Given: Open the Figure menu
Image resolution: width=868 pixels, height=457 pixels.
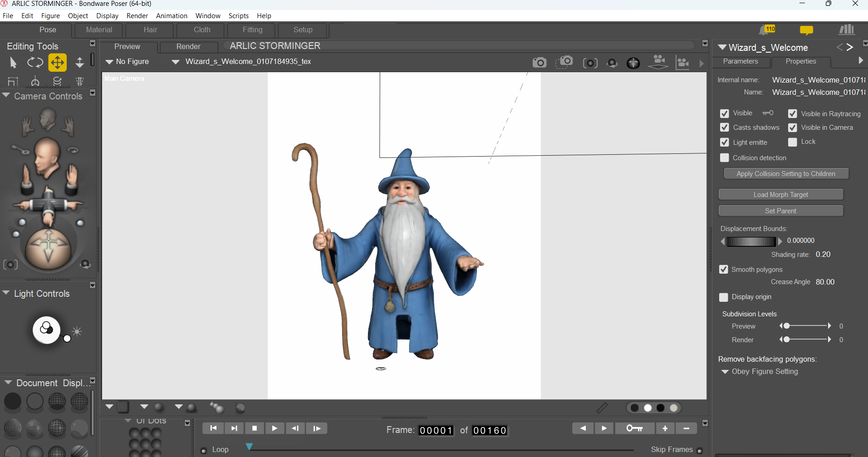Looking at the screenshot, I should (50, 16).
